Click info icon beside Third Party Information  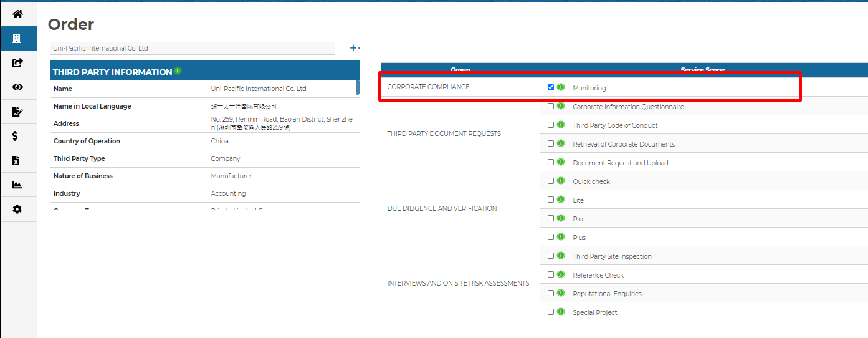click(178, 71)
